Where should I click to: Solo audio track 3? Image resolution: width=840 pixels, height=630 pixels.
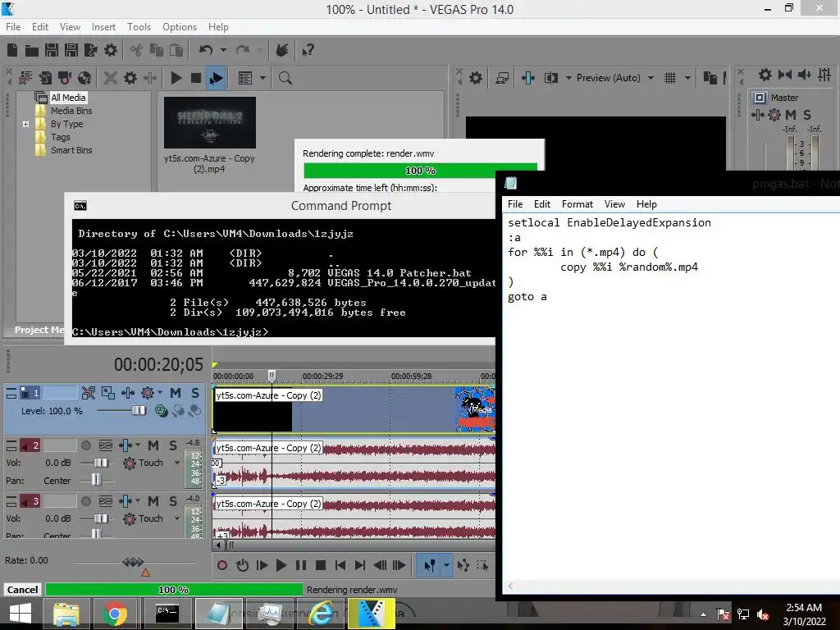click(x=172, y=501)
